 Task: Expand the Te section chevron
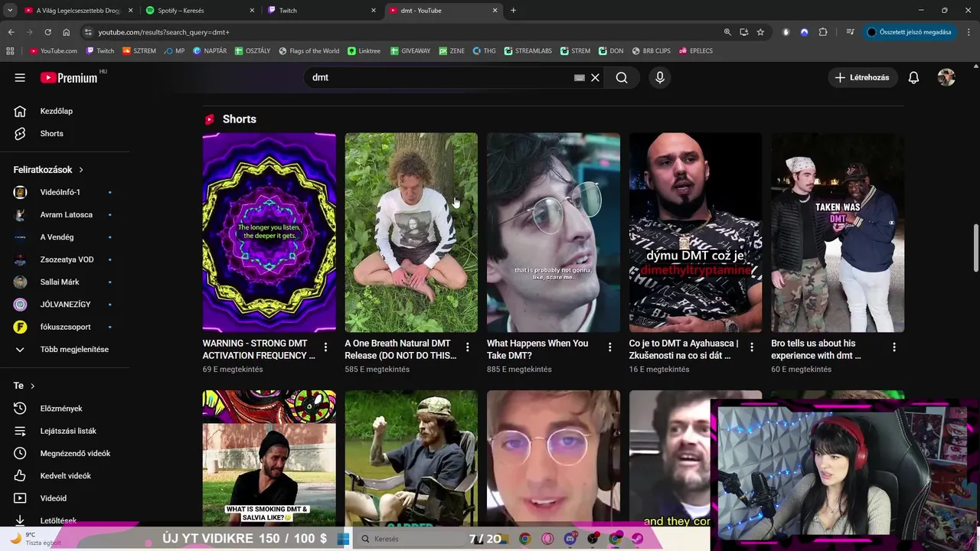pyautogui.click(x=32, y=386)
